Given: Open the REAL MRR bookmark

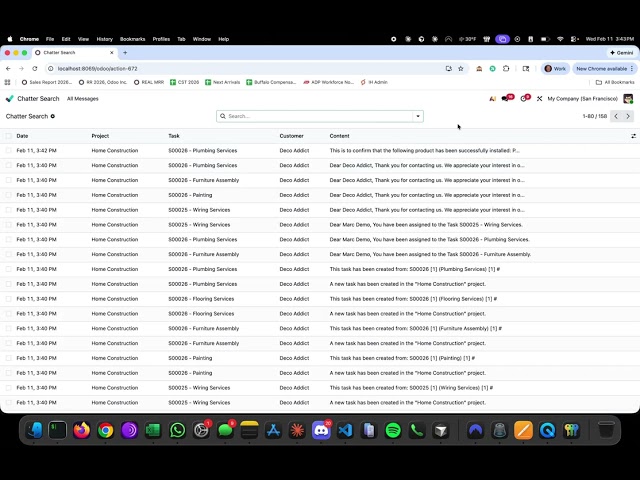Looking at the screenshot, I should [149, 82].
